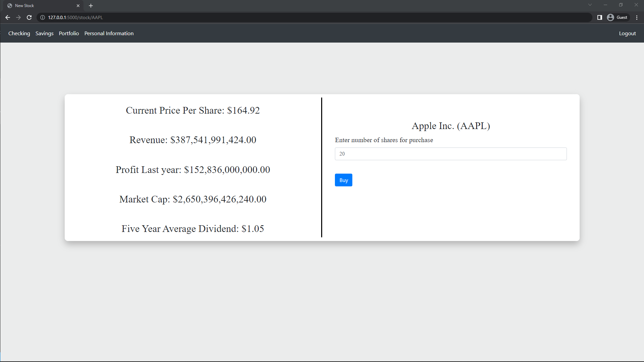This screenshot has height=362, width=644.
Task: Open the Guest profile menu
Action: click(x=618, y=17)
